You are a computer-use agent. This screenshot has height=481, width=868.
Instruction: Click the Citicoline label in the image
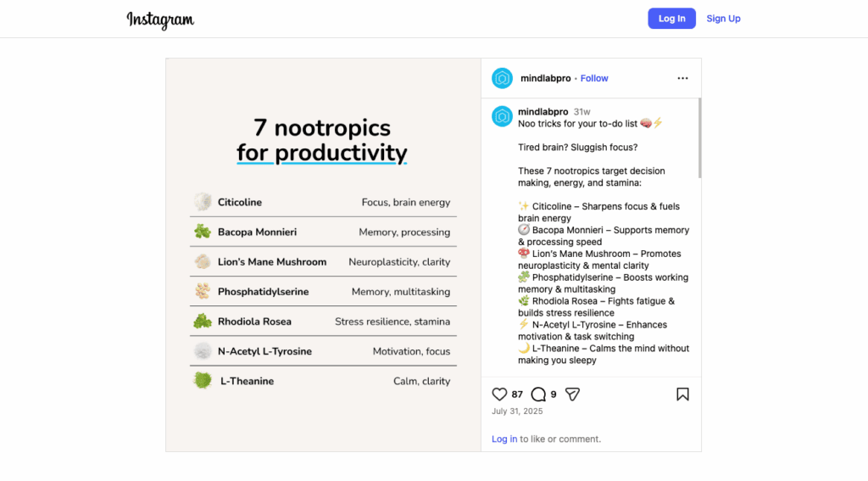click(x=240, y=202)
